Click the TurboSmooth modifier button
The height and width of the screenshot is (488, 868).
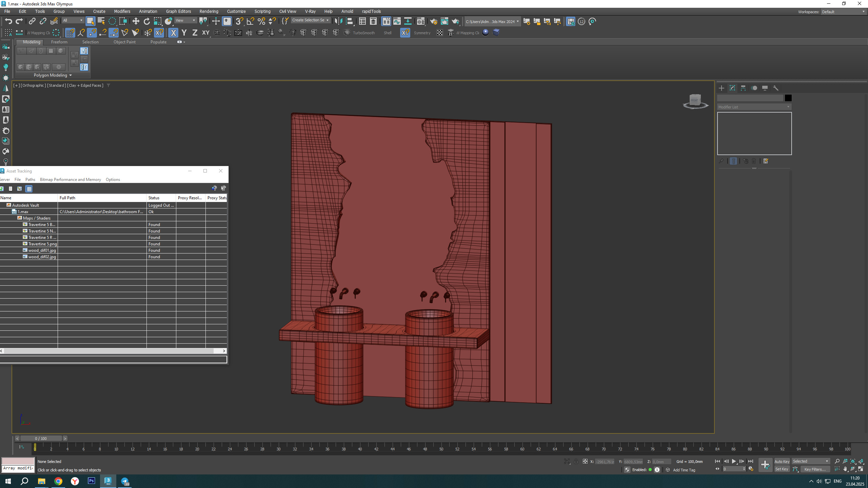coord(363,33)
